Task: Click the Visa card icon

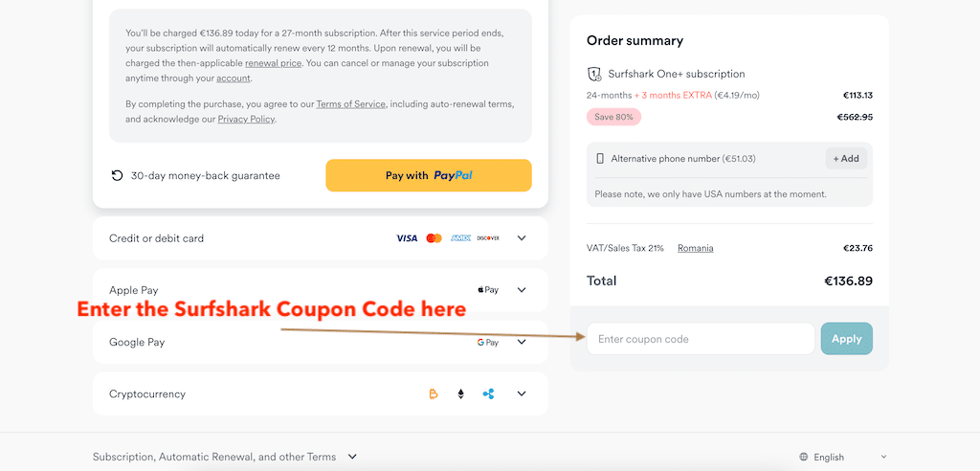Action: tap(407, 238)
